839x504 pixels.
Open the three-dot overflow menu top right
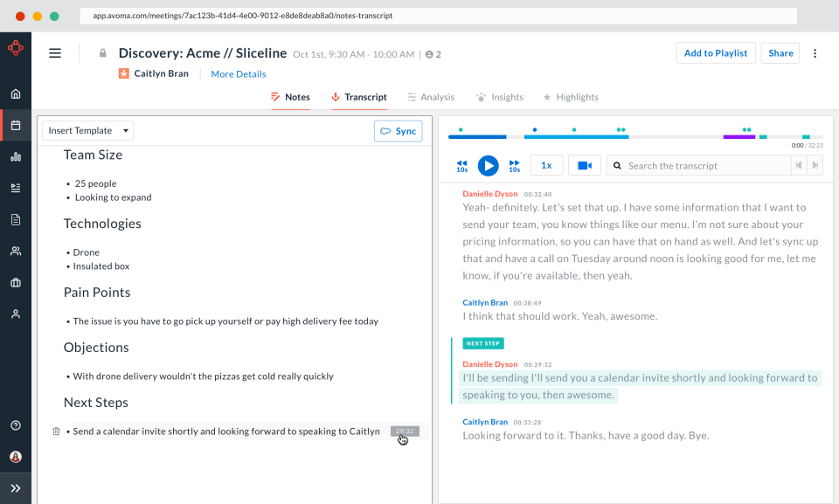pos(815,52)
